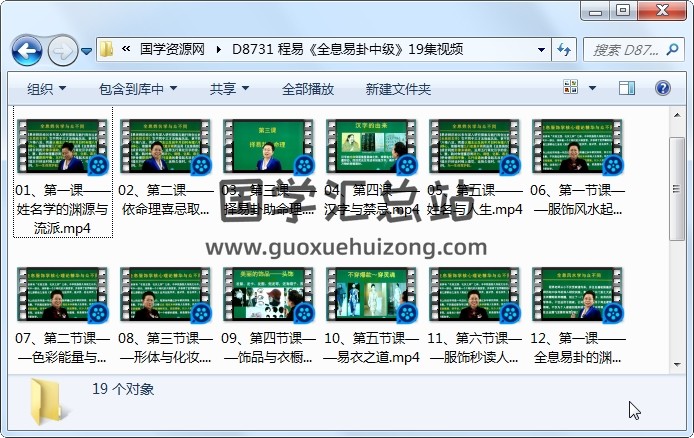The image size is (694, 438).
Task: Maximize the Explorer window
Action: point(623,11)
